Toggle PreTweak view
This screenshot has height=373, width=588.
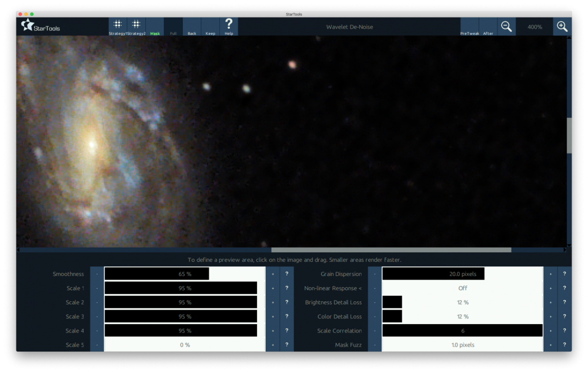(x=469, y=27)
